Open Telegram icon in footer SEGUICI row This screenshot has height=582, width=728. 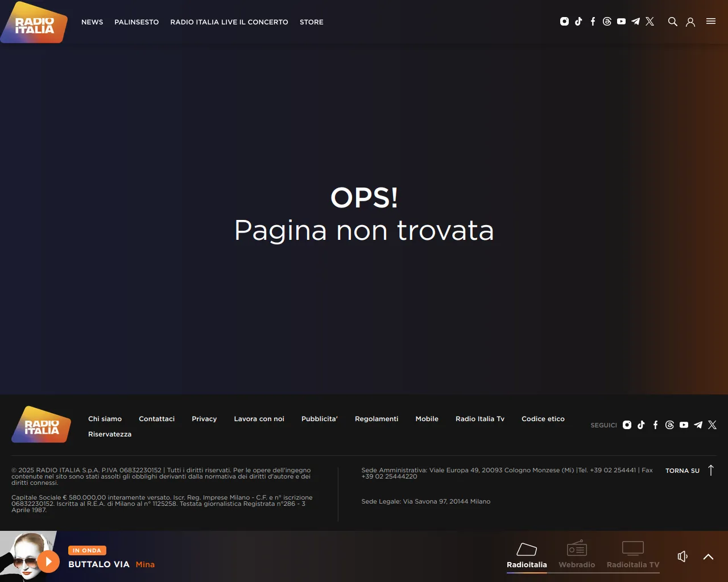click(698, 425)
